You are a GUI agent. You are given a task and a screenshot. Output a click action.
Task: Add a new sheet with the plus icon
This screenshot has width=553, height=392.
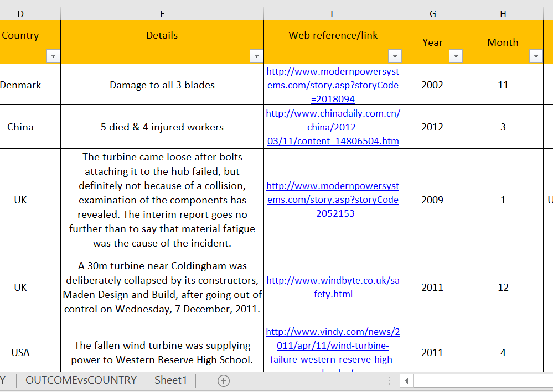point(224,381)
